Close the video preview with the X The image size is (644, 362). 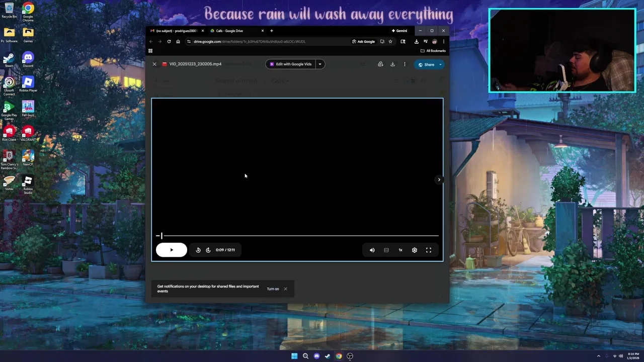click(x=154, y=64)
